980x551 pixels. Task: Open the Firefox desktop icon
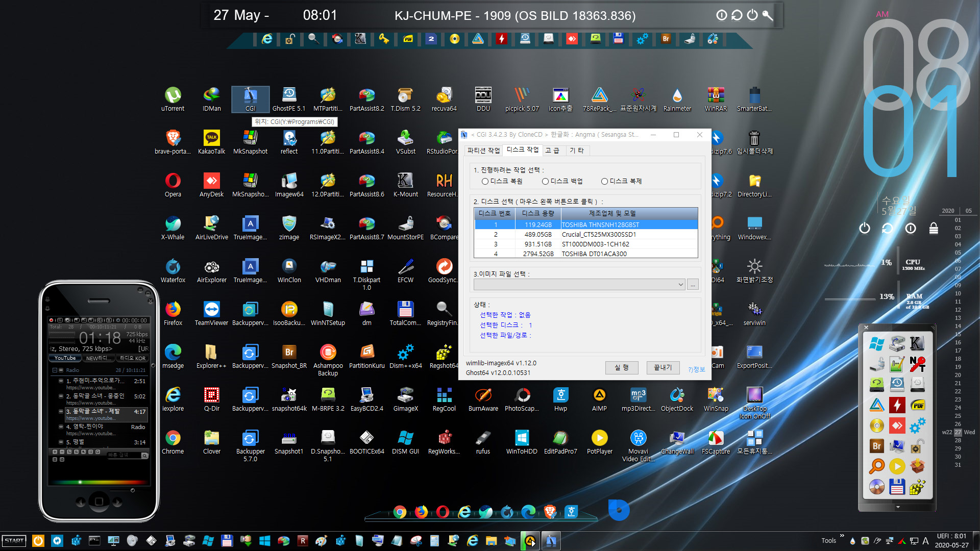click(173, 313)
